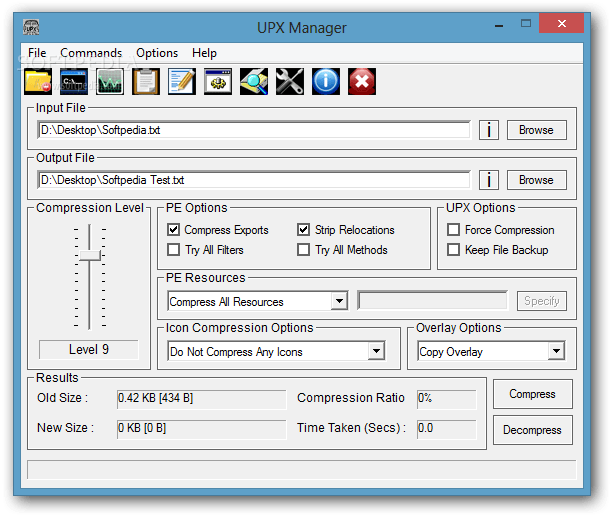Minimize the UPX Manager window
Image resolution: width=611 pixels, height=516 pixels.
[499, 25]
